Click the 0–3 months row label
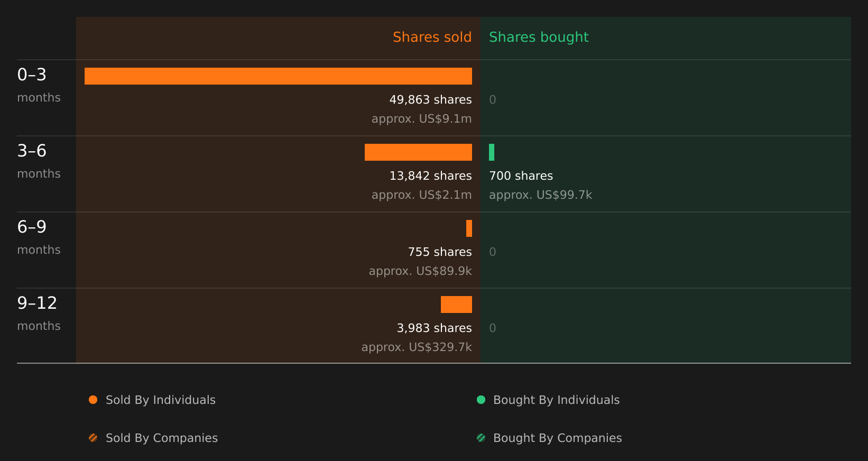This screenshot has height=461, width=868. 39,85
